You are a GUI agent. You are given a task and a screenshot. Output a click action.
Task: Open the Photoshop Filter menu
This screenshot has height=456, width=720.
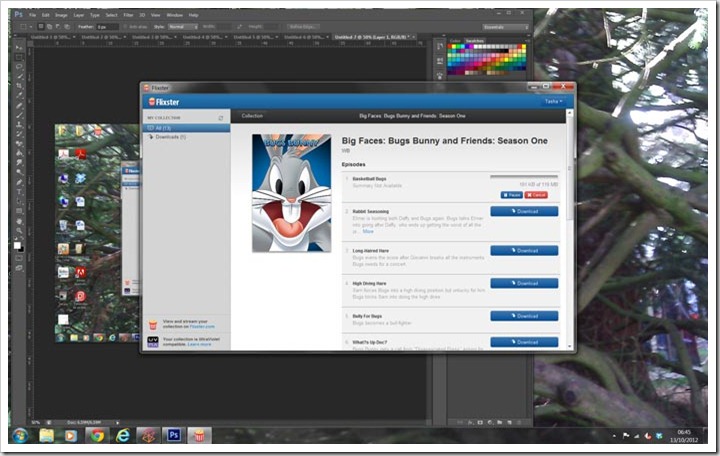point(128,15)
